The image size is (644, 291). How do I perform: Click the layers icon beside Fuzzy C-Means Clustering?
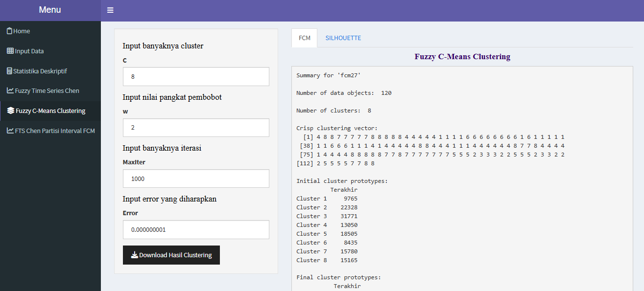11,111
